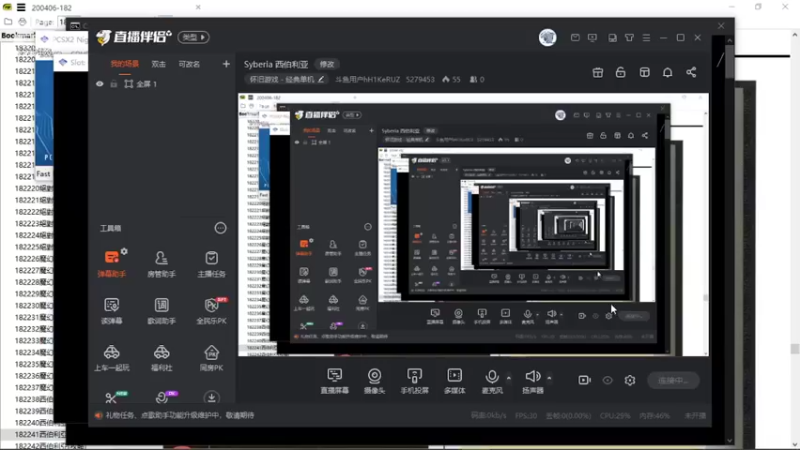Open the hamburger menu in title bar
800x450 pixels.
(x=646, y=38)
